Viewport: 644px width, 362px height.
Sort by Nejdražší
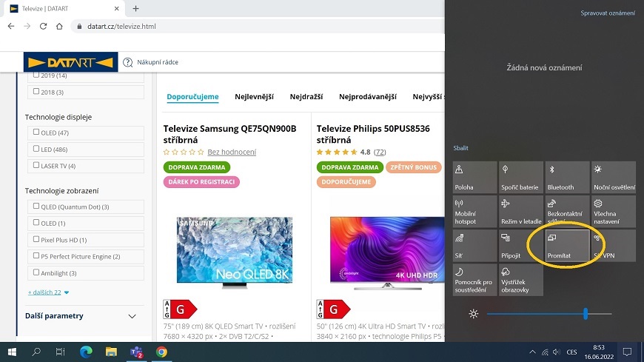[306, 96]
